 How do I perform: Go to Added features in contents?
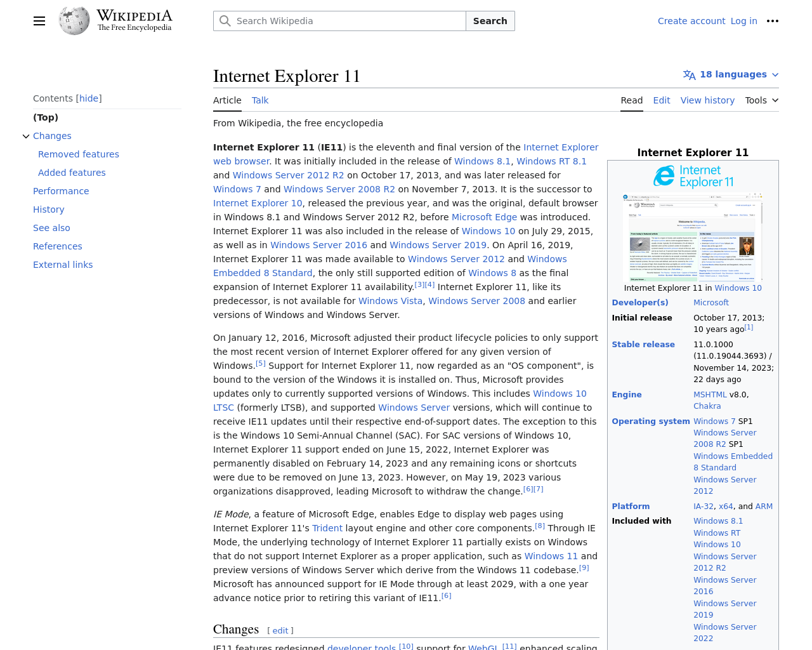pyautogui.click(x=72, y=173)
